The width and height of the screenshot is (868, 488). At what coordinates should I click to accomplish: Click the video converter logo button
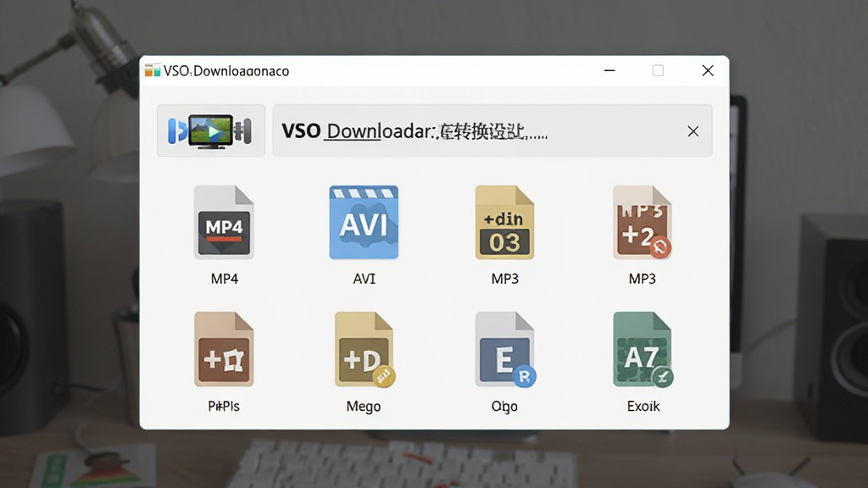pyautogui.click(x=211, y=130)
